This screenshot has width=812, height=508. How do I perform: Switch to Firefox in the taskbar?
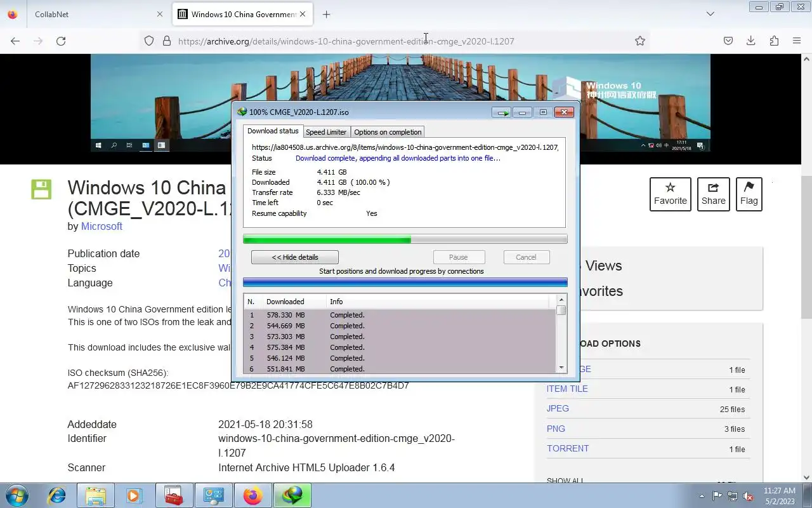(252, 495)
